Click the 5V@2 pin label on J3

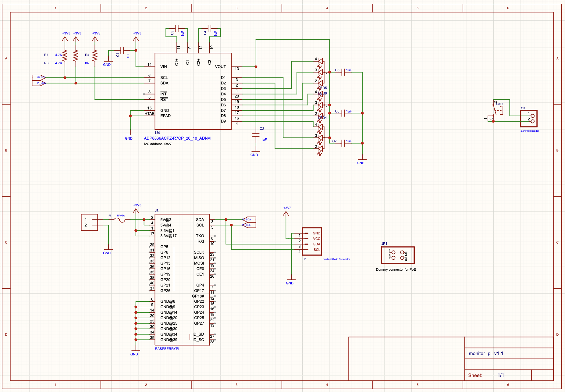[166, 220]
